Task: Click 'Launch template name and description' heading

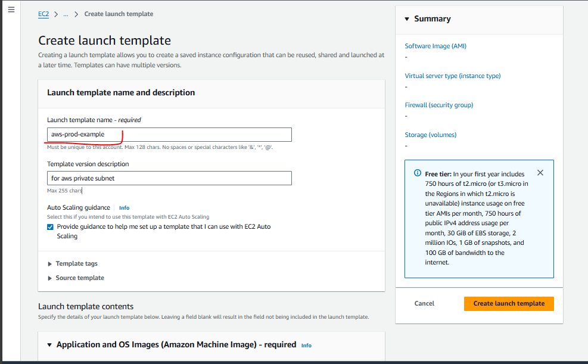Action: point(121,92)
